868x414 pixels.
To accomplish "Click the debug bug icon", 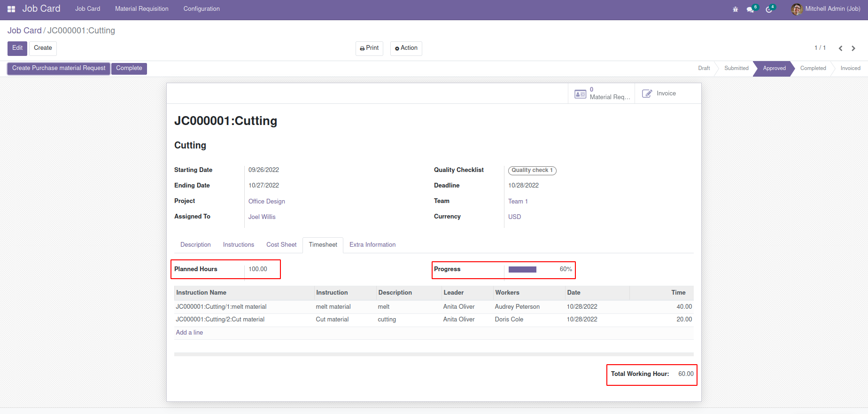I will tap(736, 9).
